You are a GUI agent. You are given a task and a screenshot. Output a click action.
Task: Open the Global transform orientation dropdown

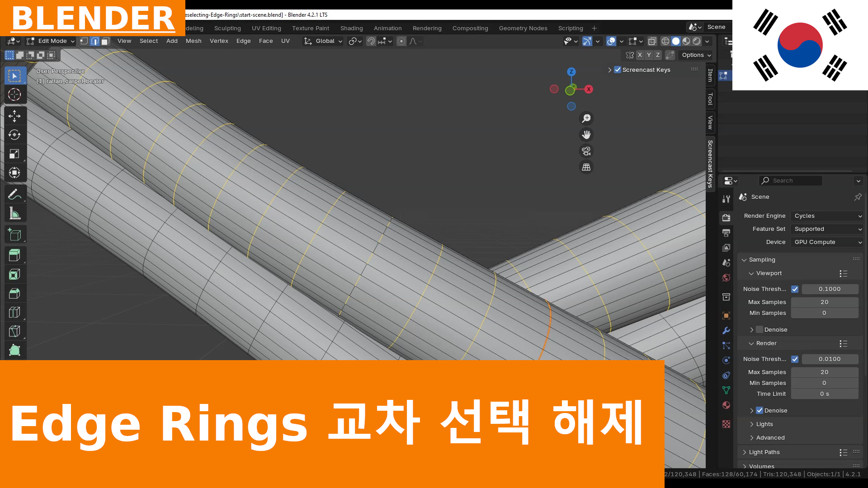pos(323,41)
